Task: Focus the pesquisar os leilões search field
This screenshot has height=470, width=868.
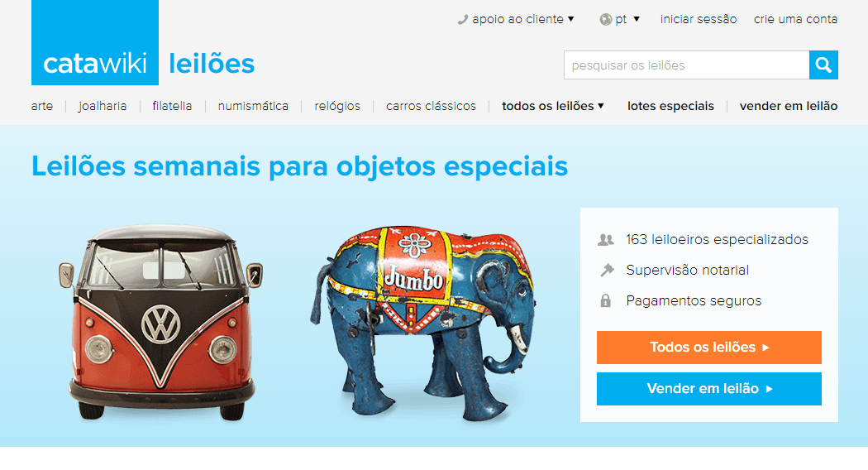Action: [x=686, y=65]
